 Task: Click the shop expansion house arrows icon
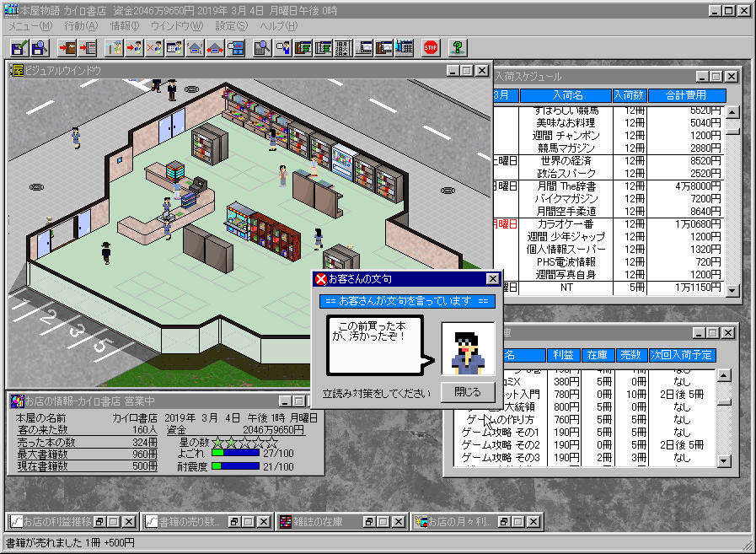tap(215, 47)
